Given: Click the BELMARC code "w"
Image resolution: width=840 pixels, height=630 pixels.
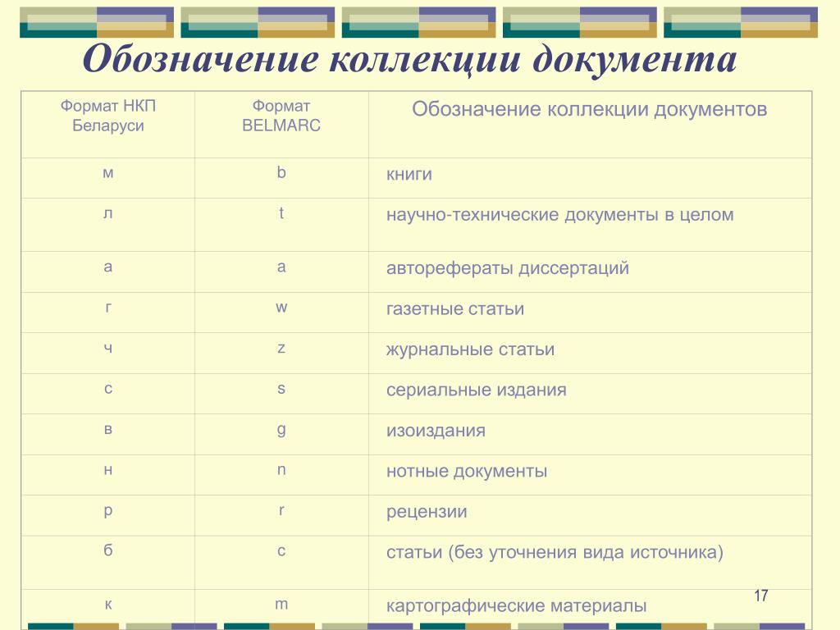Looking at the screenshot, I should point(281,308).
